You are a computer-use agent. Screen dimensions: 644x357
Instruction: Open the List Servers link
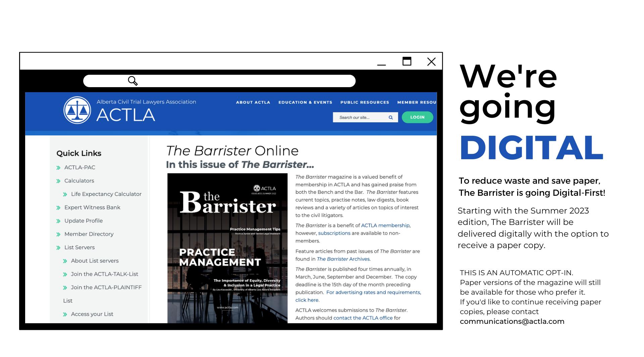point(79,247)
